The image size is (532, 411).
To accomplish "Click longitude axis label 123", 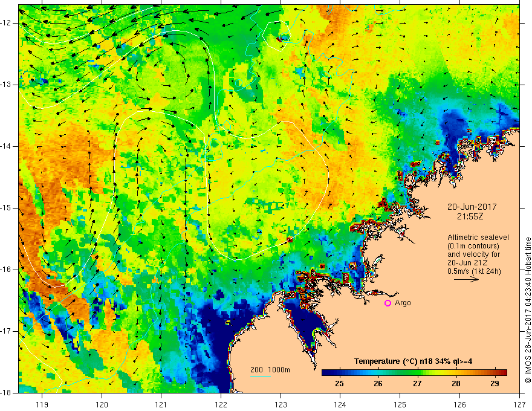I will [281, 404].
